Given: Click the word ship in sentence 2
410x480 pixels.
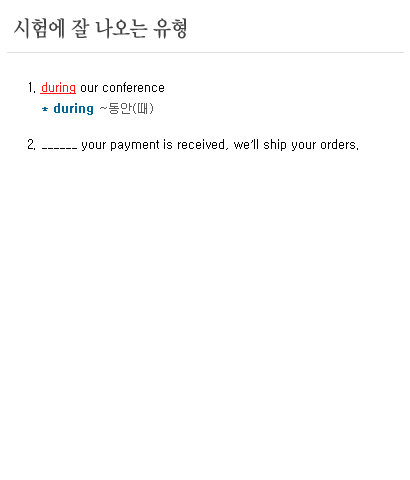Looking at the screenshot, I should [275, 145].
